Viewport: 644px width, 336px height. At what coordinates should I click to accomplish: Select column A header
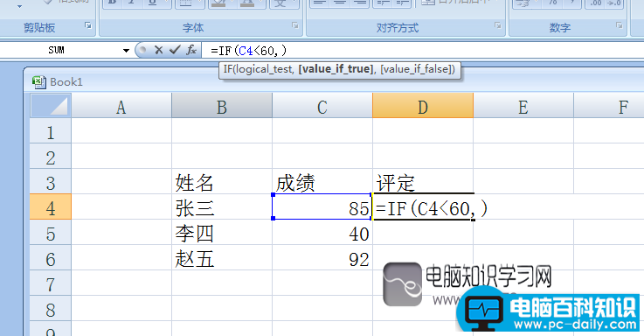pos(121,106)
